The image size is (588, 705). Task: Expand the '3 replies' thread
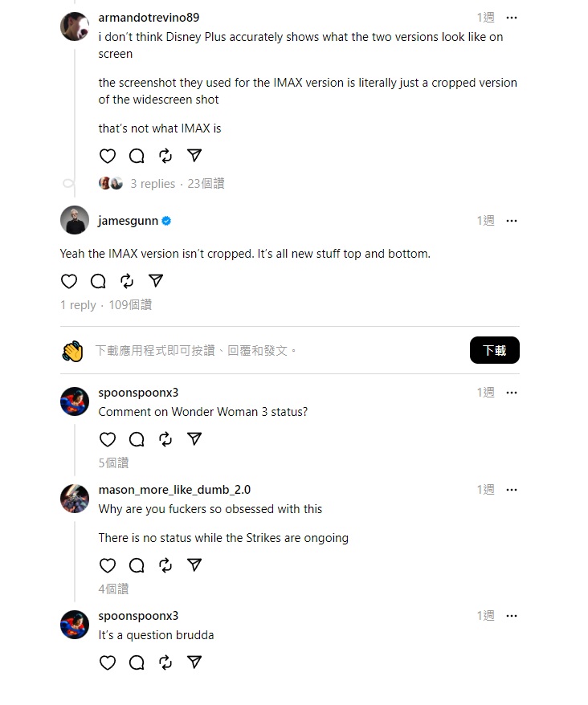coord(153,183)
